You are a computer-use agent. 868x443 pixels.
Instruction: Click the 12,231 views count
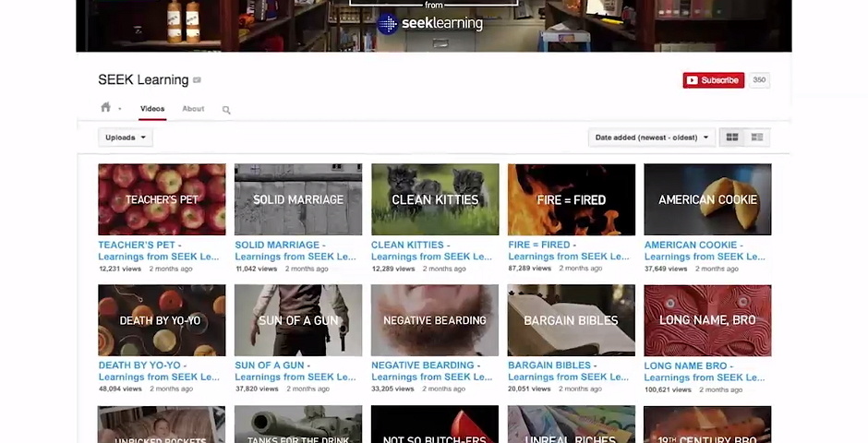pyautogui.click(x=120, y=269)
